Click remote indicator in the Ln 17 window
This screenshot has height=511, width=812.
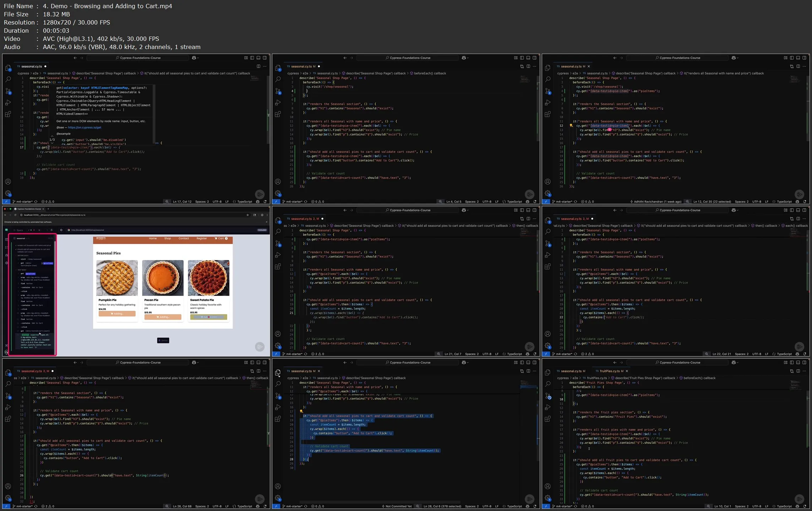6,202
